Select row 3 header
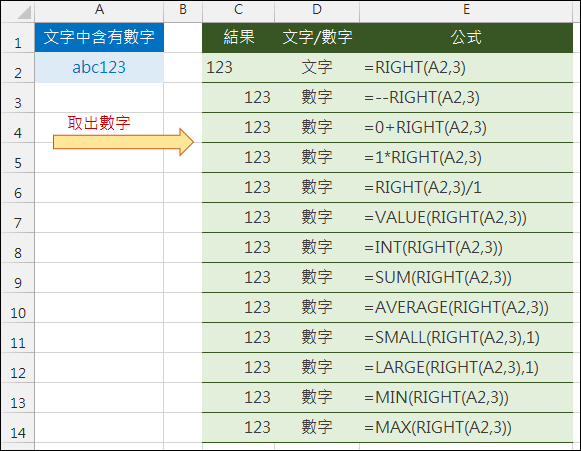This screenshot has height=451, width=581. [17, 98]
